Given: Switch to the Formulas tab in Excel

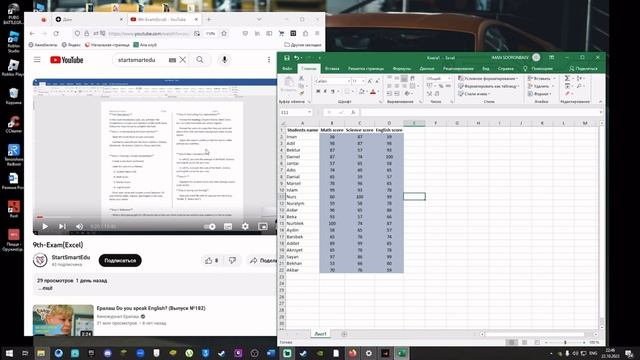Looking at the screenshot, I should [402, 69].
